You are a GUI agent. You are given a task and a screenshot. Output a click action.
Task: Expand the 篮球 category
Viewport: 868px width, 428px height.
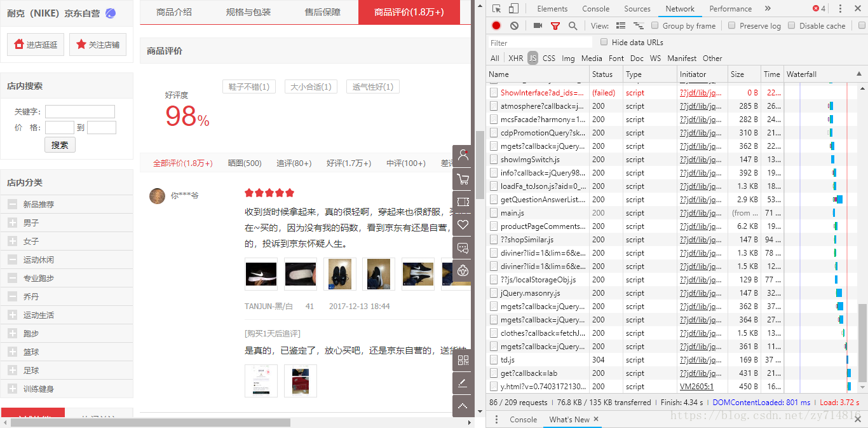coord(12,352)
